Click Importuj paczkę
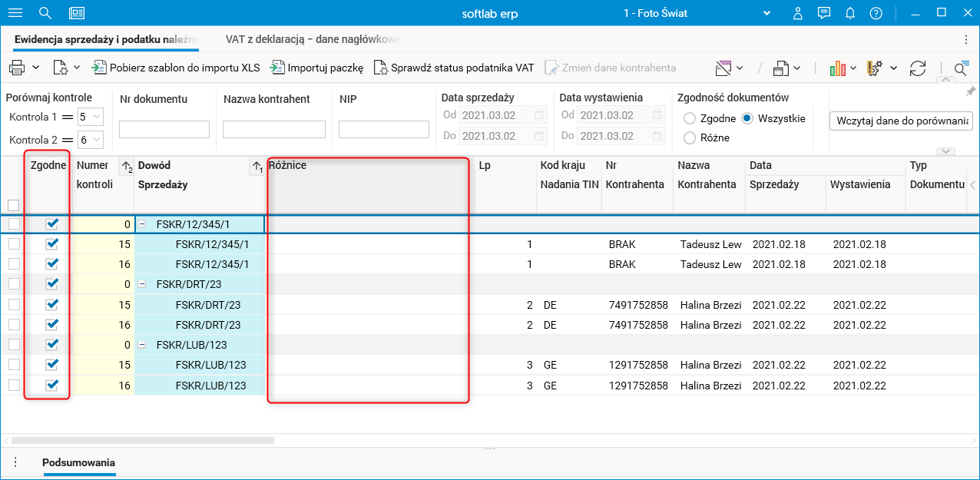Image resolution: width=980 pixels, height=480 pixels. 316,68
